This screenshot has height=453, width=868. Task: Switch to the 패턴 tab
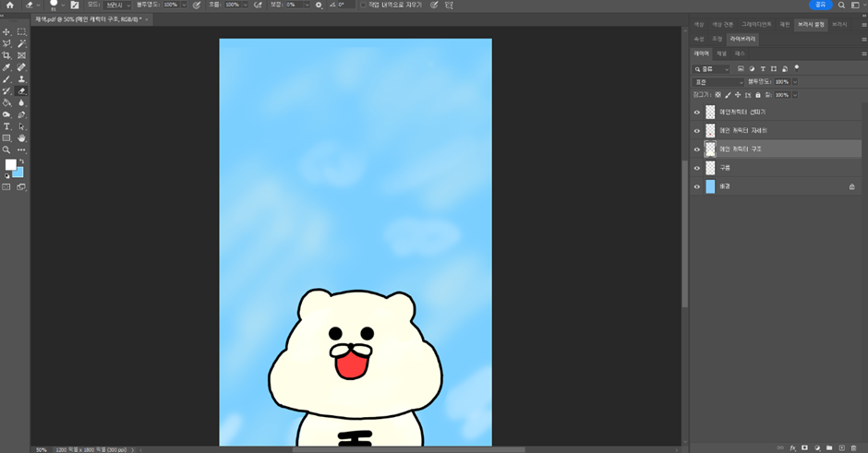click(x=784, y=25)
